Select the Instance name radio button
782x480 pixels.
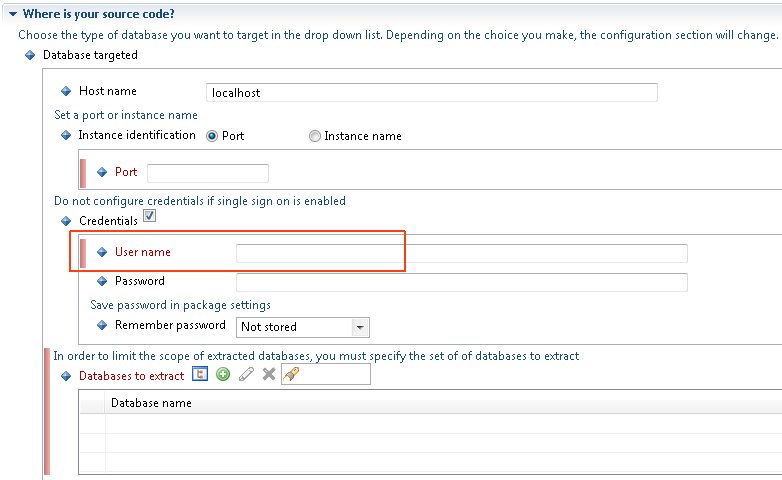[x=315, y=136]
